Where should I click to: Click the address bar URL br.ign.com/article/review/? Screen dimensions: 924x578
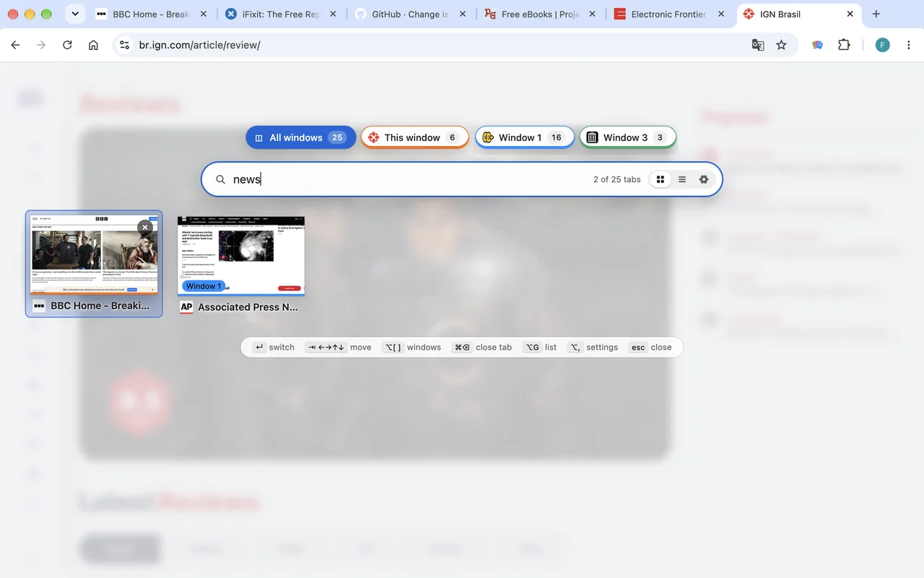[200, 45]
